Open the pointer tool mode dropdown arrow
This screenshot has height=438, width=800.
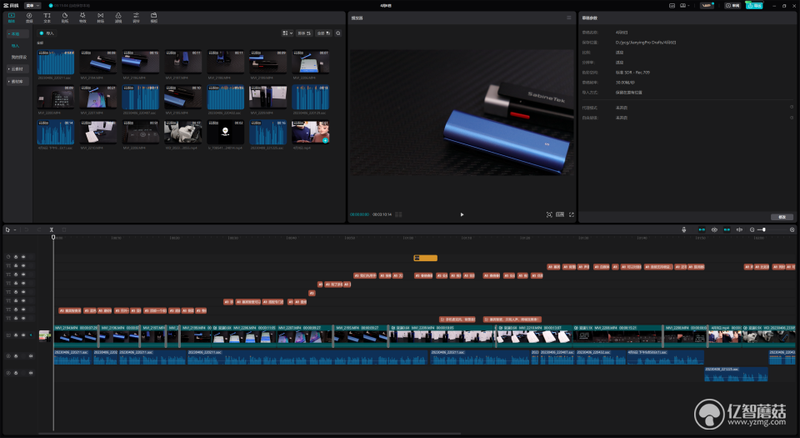[15, 230]
